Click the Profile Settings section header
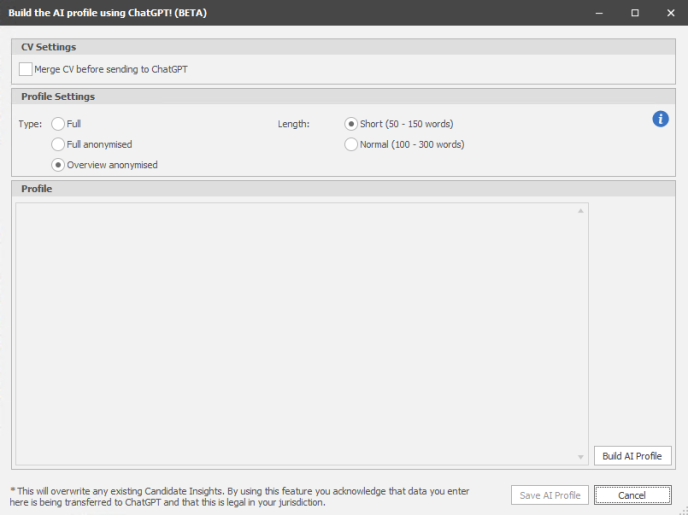This screenshot has width=688, height=515. pyautogui.click(x=58, y=97)
